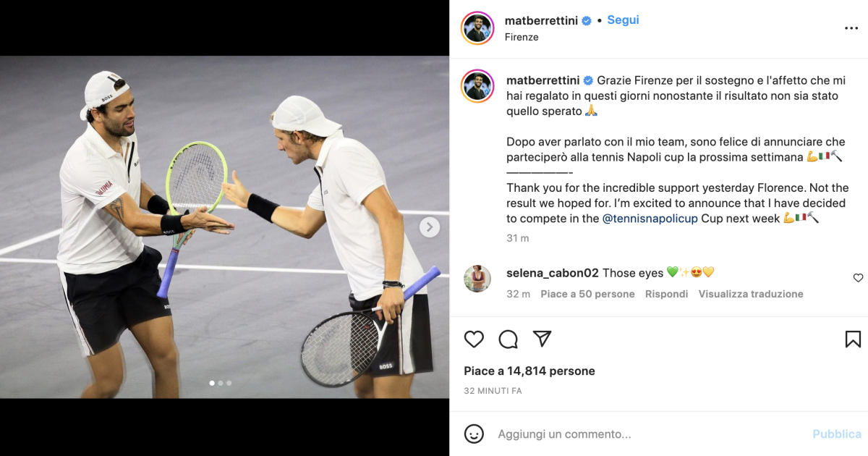Save the post with the bookmark icon
868x456 pixels.
pyautogui.click(x=853, y=339)
